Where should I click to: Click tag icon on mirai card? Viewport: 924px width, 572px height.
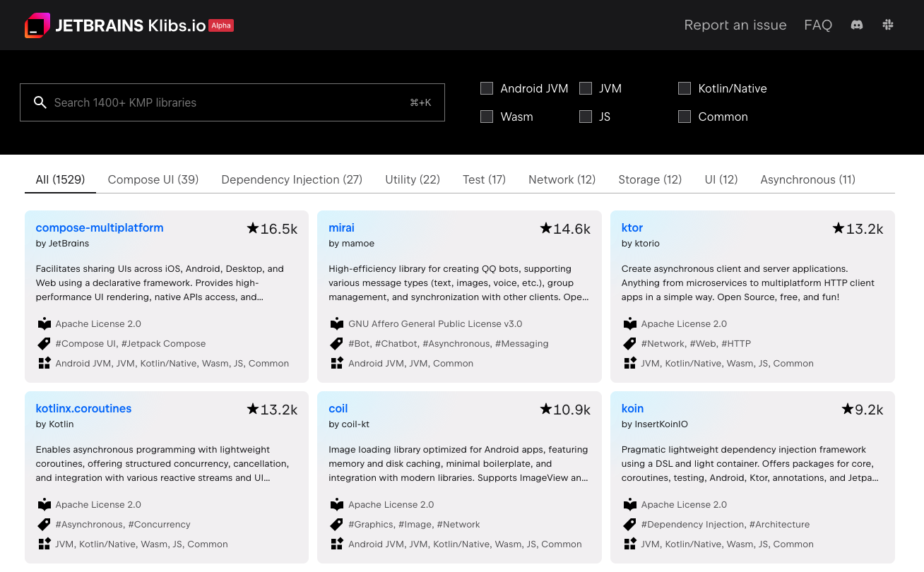[337, 343]
